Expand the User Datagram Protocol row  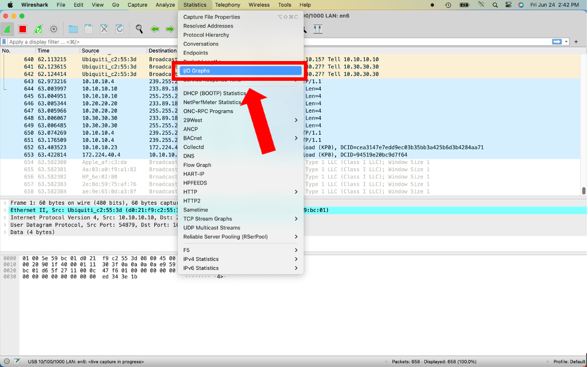point(5,225)
